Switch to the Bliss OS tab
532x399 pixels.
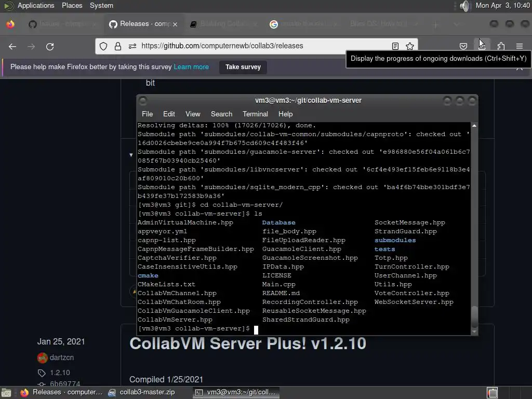pos(383,24)
